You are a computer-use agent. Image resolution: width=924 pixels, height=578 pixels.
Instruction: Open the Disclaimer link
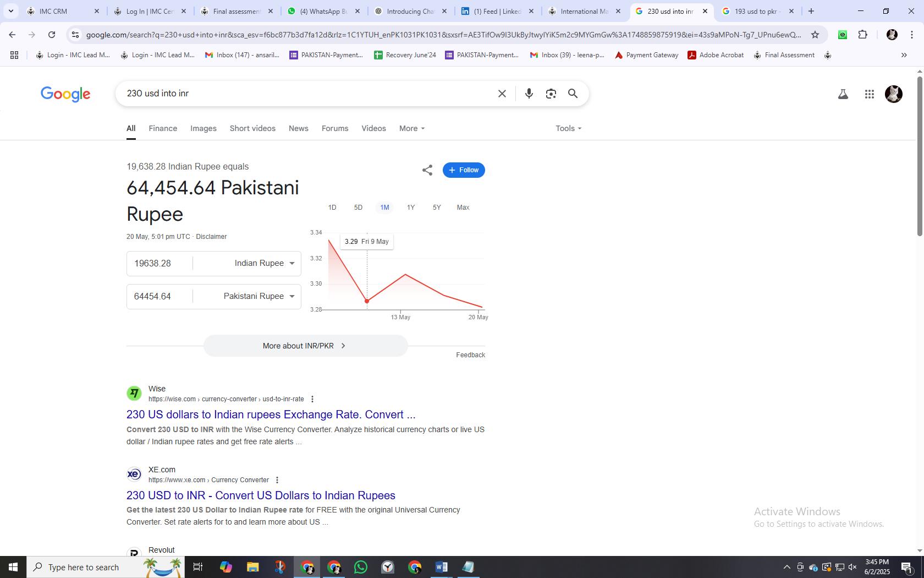pyautogui.click(x=211, y=237)
